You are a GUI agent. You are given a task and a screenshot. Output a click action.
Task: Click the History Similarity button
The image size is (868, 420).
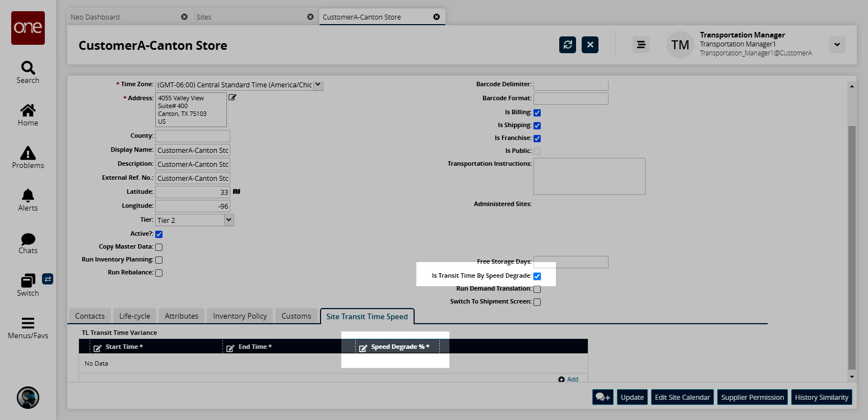click(x=821, y=397)
